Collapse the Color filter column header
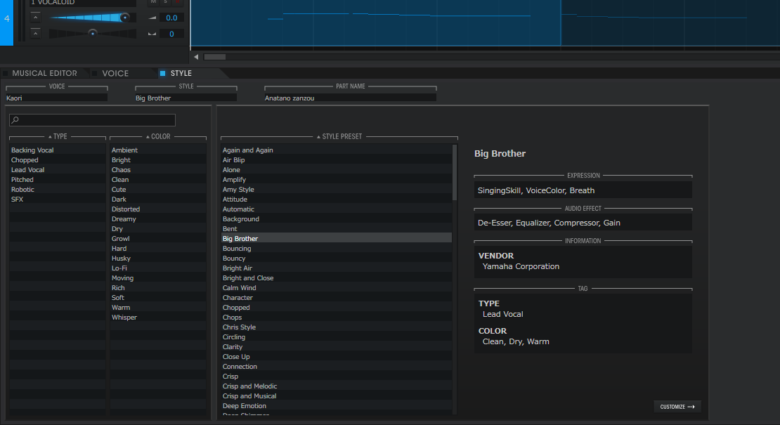The image size is (780, 425). (158, 137)
